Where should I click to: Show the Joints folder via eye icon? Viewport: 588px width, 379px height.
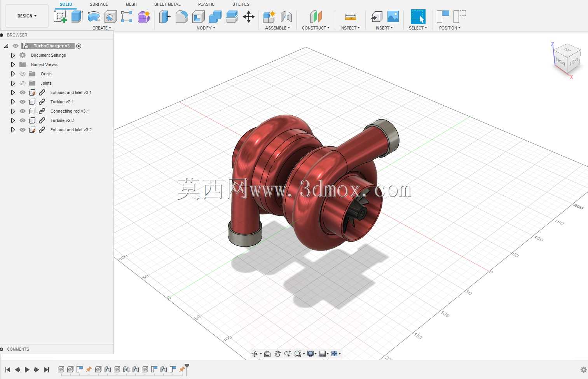[x=23, y=83]
